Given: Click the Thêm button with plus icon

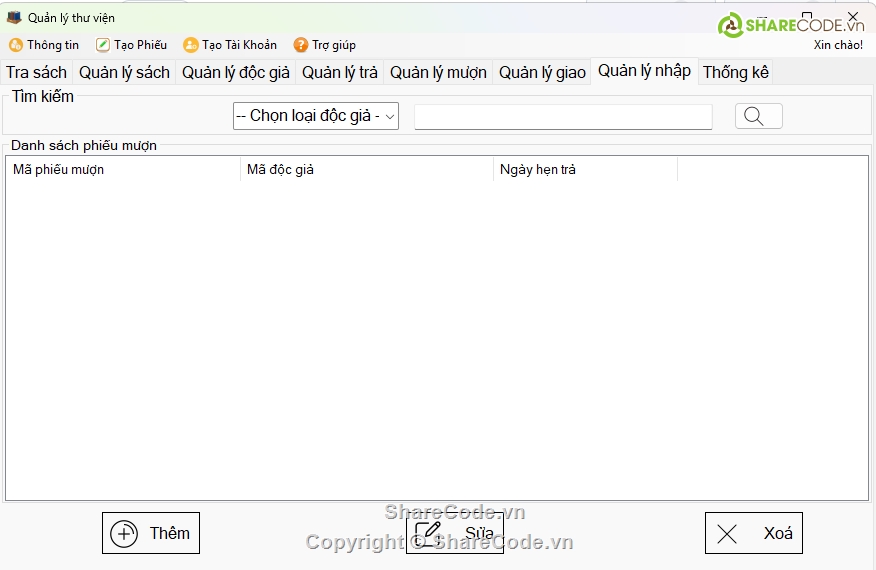Looking at the screenshot, I should tap(151, 533).
